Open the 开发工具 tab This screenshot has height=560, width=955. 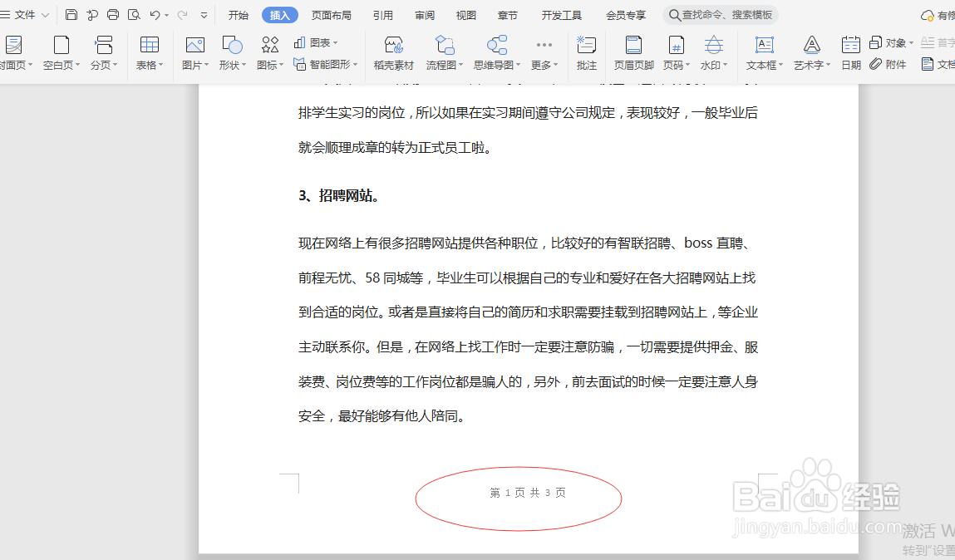(x=562, y=15)
